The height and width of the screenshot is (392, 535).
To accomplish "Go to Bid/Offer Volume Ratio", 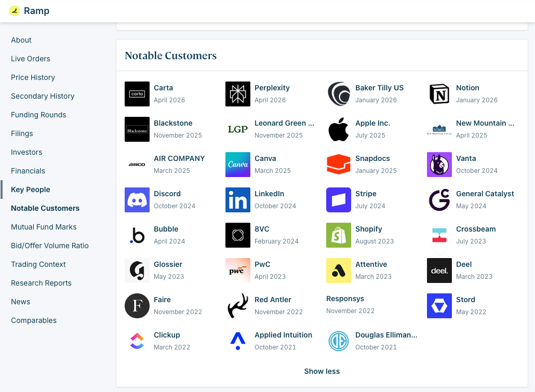I will pyautogui.click(x=50, y=246).
